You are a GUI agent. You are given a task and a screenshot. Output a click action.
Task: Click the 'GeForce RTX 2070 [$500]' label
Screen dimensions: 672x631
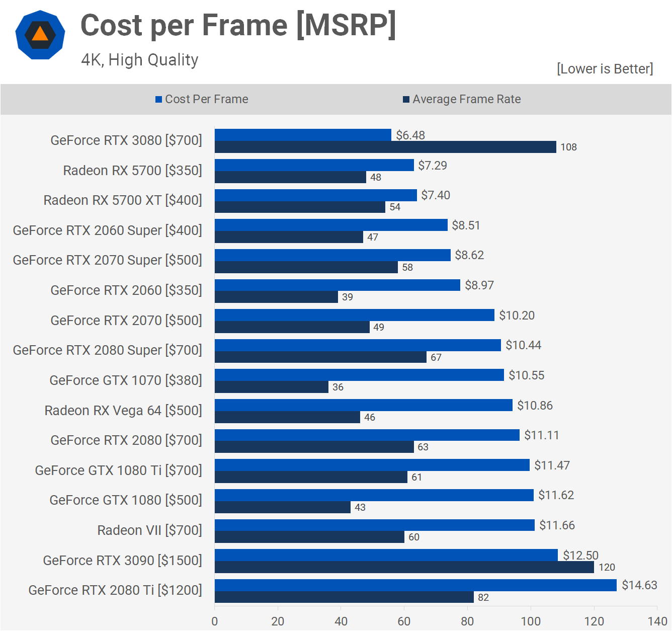click(126, 321)
